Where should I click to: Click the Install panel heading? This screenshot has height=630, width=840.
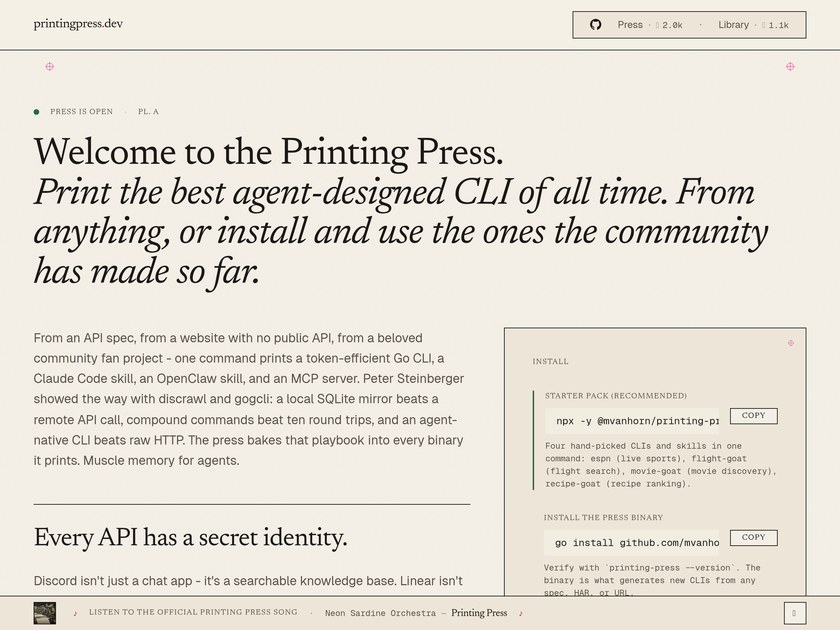click(550, 362)
